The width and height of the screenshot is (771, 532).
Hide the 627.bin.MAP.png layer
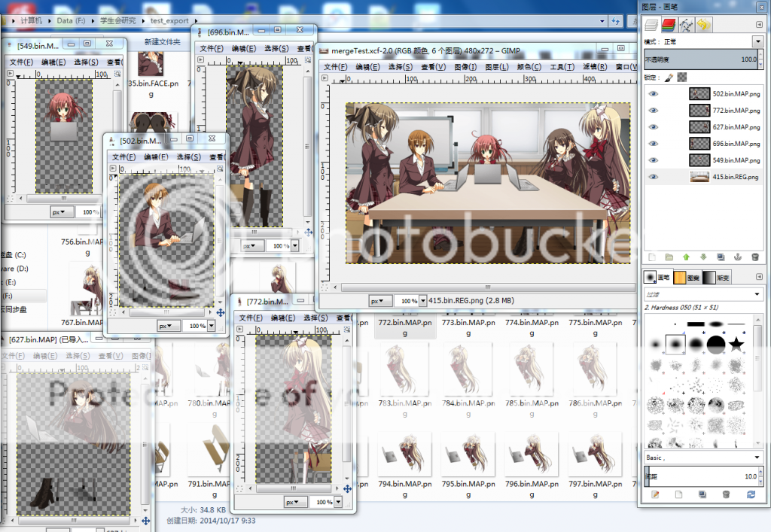tap(653, 127)
